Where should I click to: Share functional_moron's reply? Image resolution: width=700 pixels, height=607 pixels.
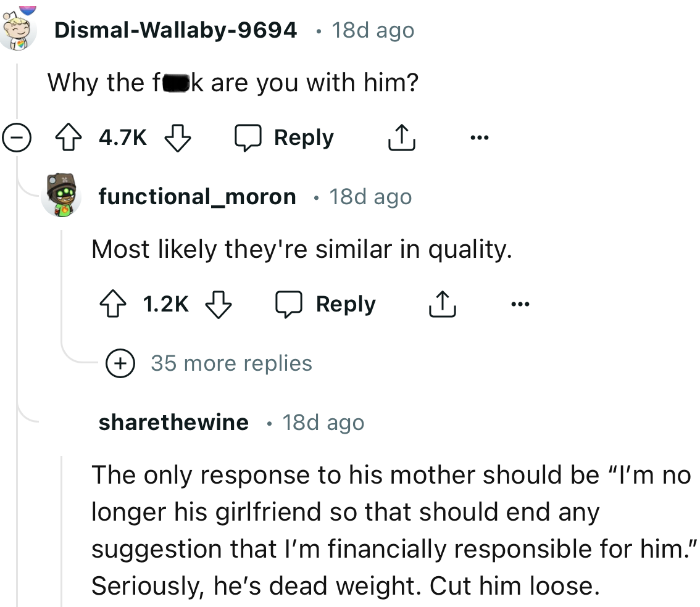click(442, 303)
